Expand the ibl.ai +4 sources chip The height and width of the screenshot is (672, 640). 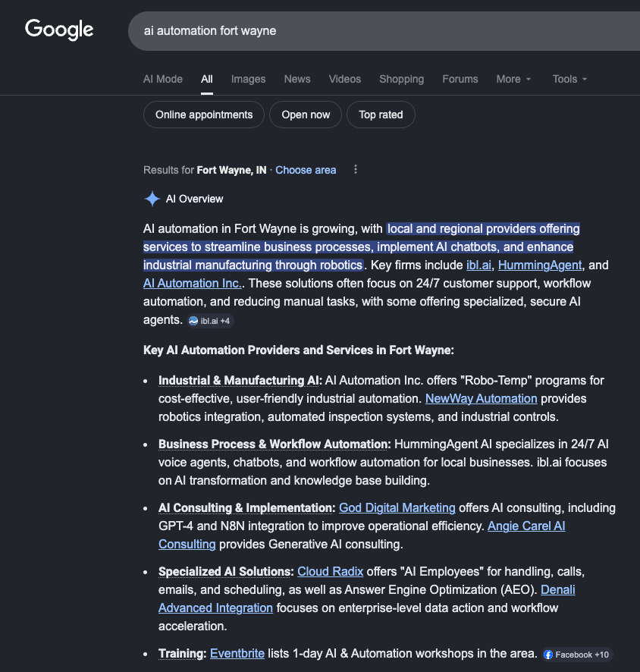point(210,321)
